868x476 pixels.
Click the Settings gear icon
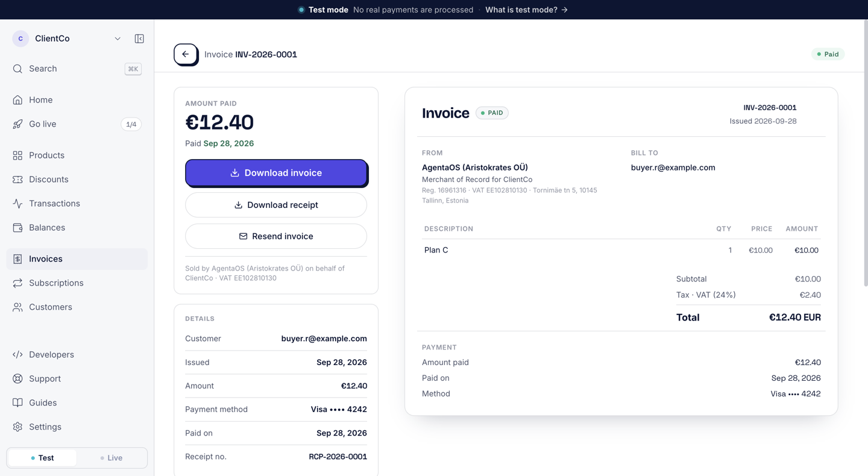[x=17, y=427]
